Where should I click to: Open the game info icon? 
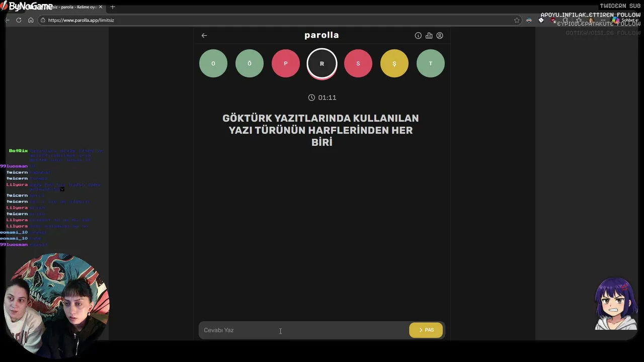(418, 36)
